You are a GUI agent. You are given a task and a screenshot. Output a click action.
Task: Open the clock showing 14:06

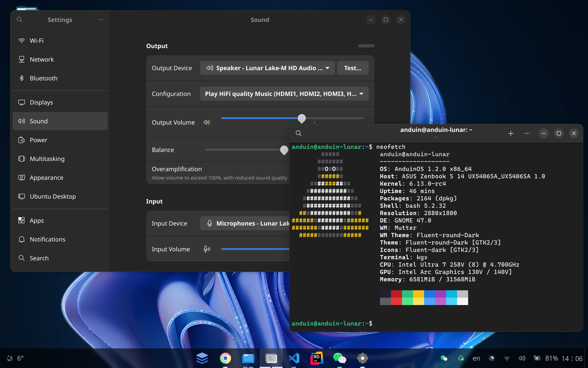(x=572, y=358)
